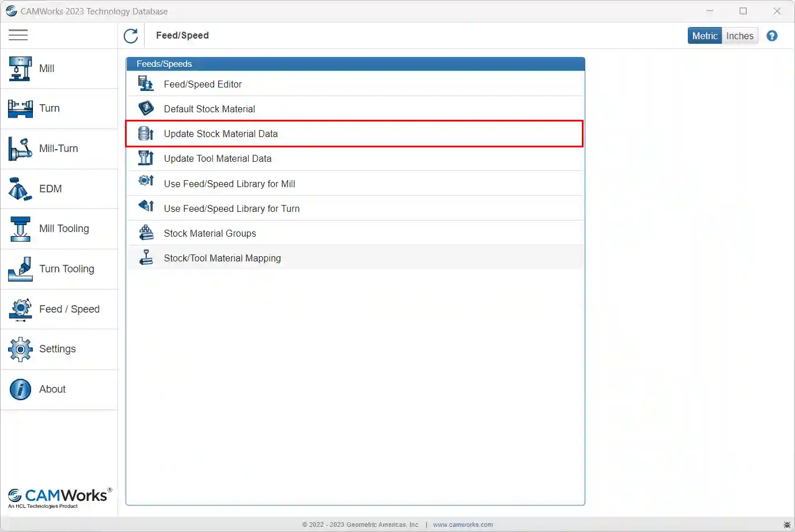Select Update Stock Material Data
The width and height of the screenshot is (795, 532).
coord(355,134)
